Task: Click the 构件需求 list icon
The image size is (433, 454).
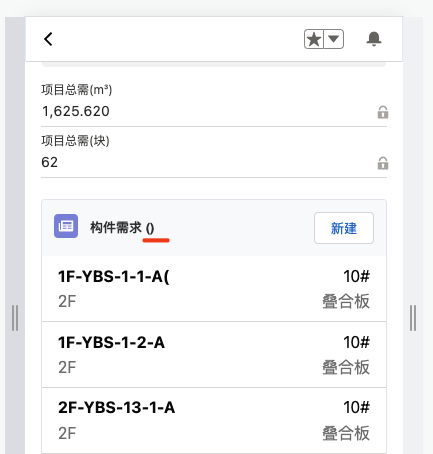Action: click(x=66, y=226)
